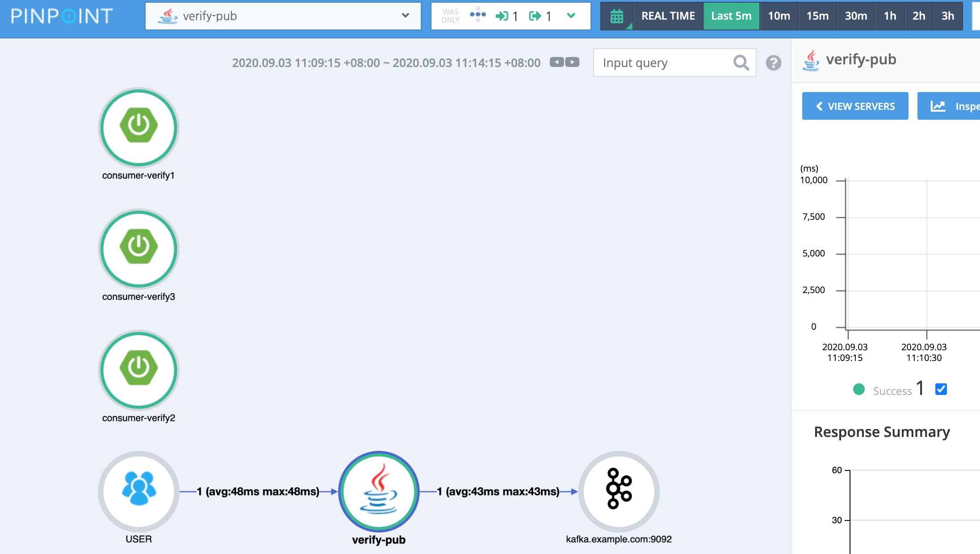Click the search magnifier in the query bar
Image resolution: width=980 pixels, height=554 pixels.
tap(741, 63)
